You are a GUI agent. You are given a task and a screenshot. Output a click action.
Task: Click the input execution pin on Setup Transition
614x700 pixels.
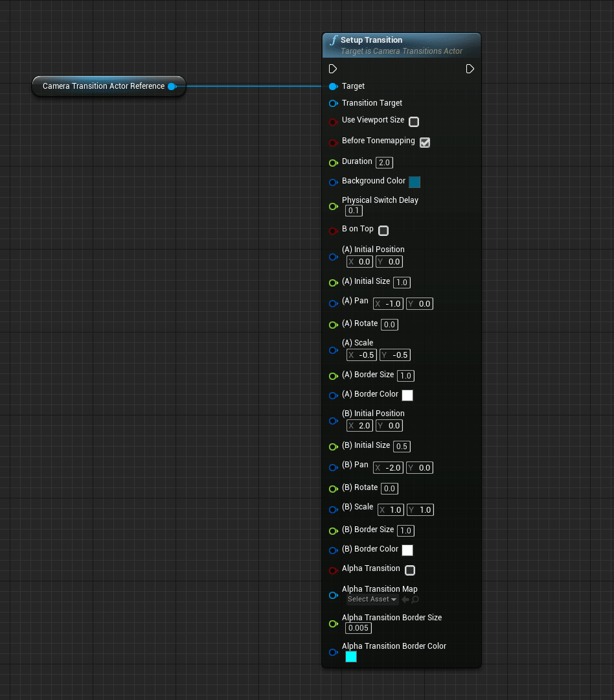(x=333, y=69)
